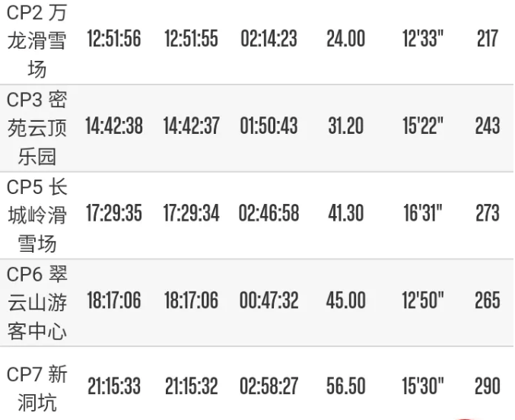Image resolution: width=515 pixels, height=420 pixels.
Task: Tap the 02:46:58 segment duration
Action: click(x=269, y=214)
